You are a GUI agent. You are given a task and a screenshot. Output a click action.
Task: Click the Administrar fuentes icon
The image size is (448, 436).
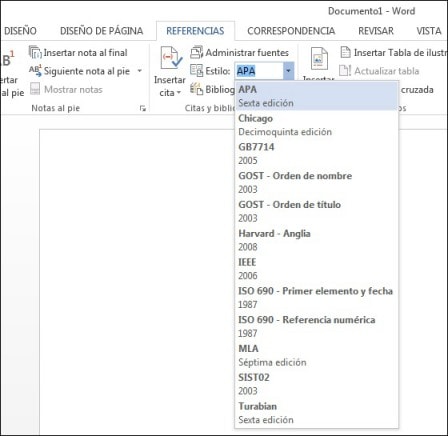coord(197,52)
